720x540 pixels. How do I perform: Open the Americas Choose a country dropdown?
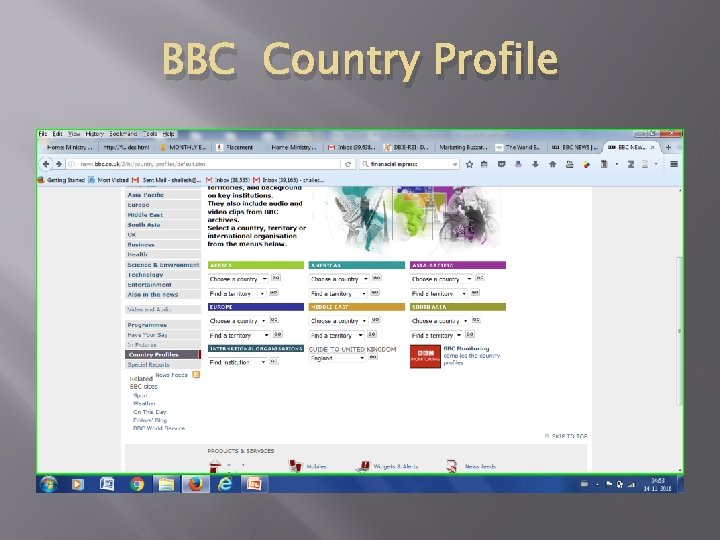[x=339, y=279]
